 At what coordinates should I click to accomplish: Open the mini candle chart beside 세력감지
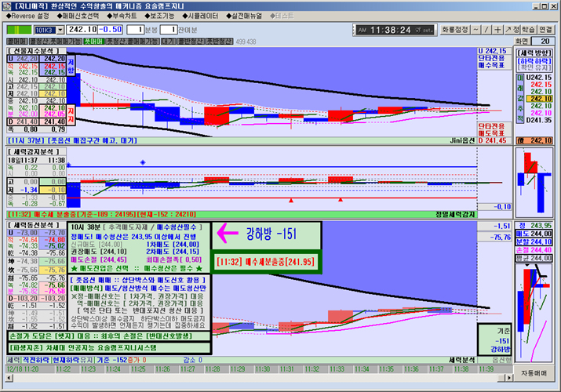pyautogui.click(x=534, y=183)
